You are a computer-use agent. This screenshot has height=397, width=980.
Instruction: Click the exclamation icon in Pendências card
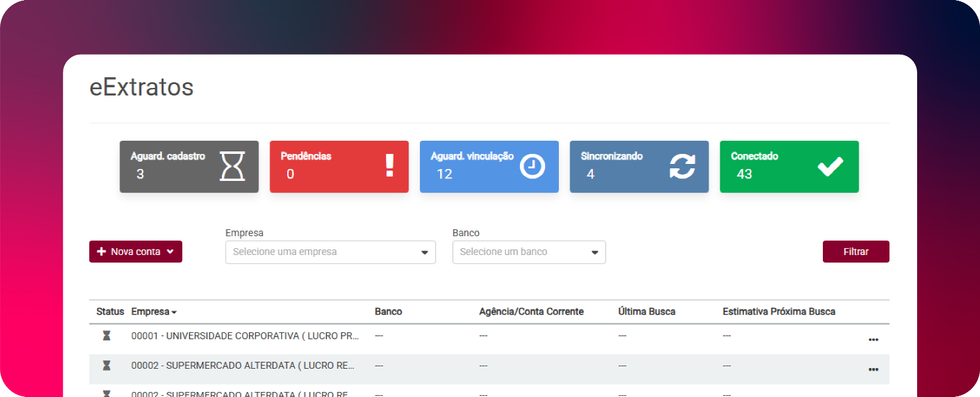pyautogui.click(x=389, y=166)
